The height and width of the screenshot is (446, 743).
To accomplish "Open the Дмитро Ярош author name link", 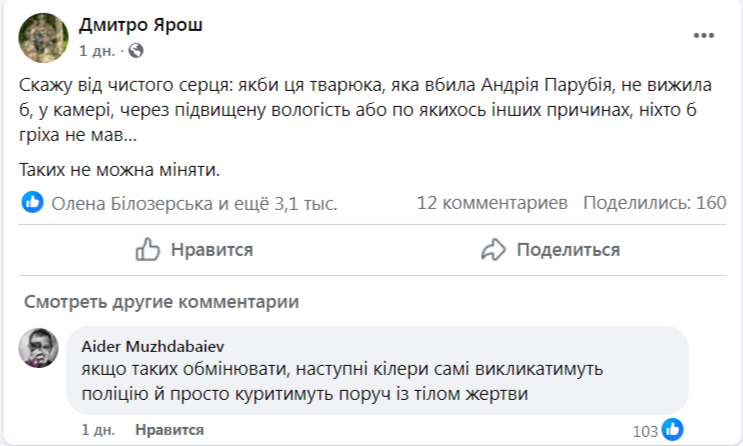I will pos(140,25).
